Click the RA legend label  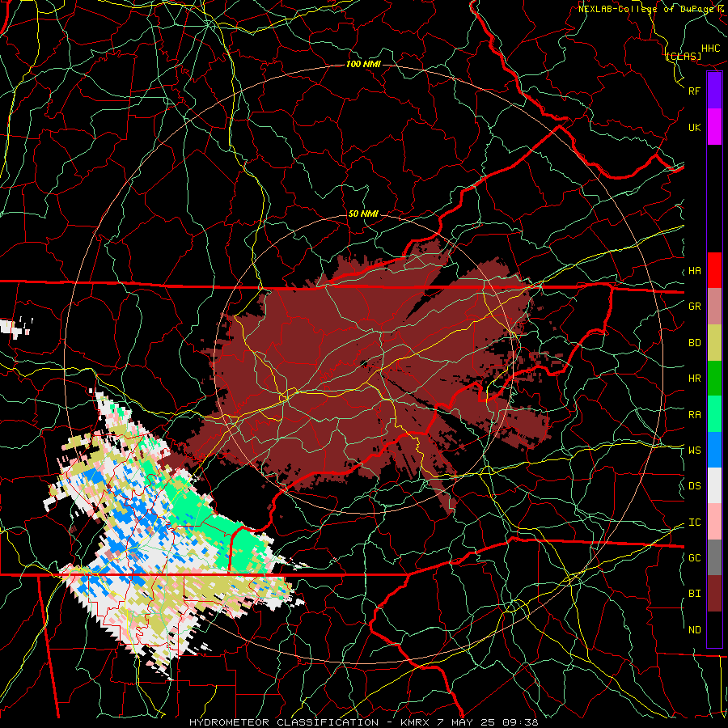(694, 415)
